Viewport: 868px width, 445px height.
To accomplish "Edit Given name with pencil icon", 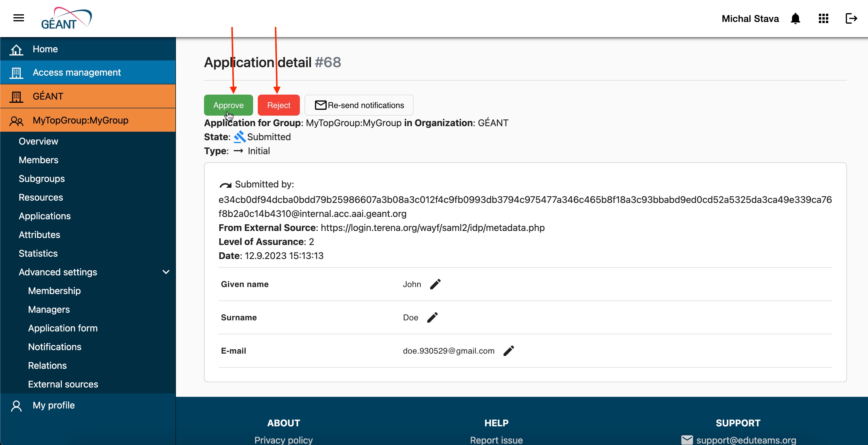I will [x=435, y=284].
